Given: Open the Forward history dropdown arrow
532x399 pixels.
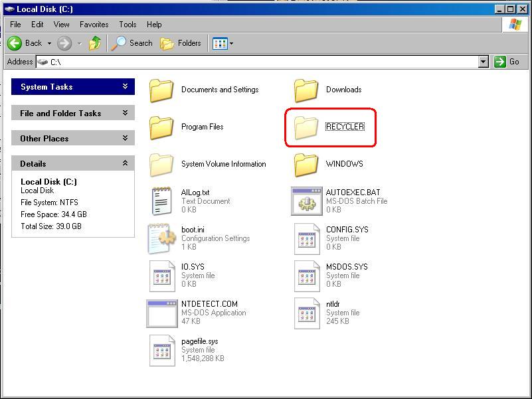Looking at the screenshot, I should [x=80, y=43].
